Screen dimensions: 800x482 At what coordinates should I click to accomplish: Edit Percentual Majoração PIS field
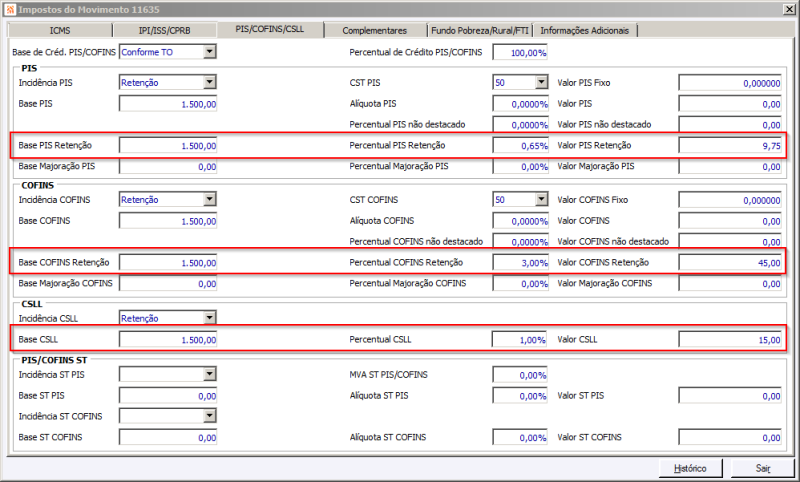pos(520,167)
